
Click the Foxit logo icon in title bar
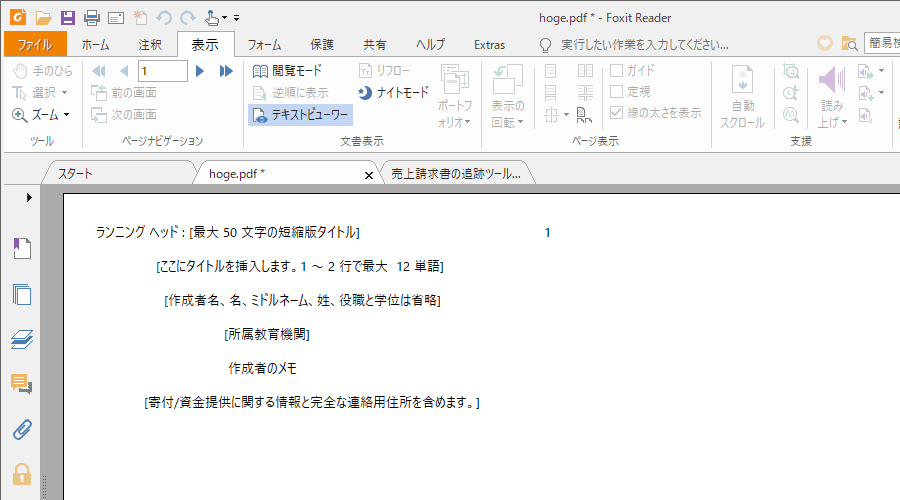tap(18, 17)
